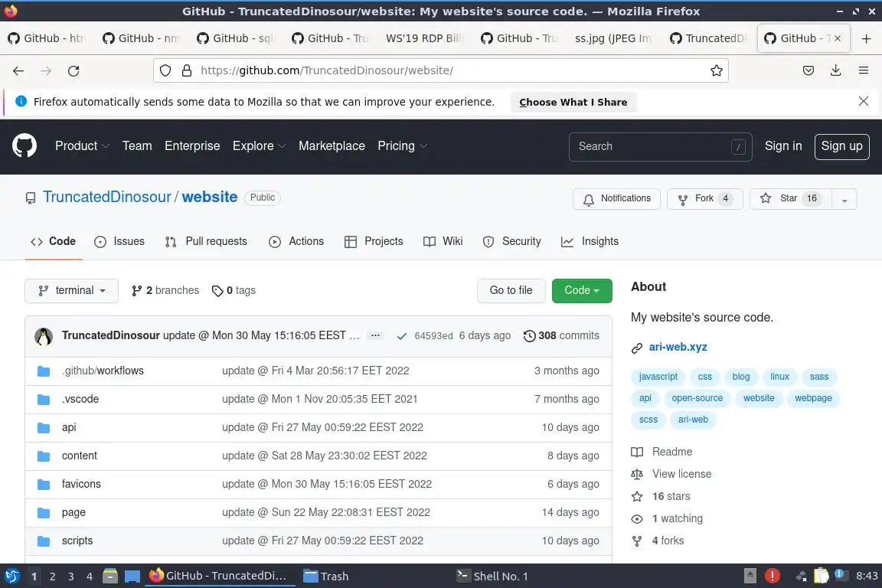
Task: Star the repository
Action: pyautogui.click(x=791, y=199)
